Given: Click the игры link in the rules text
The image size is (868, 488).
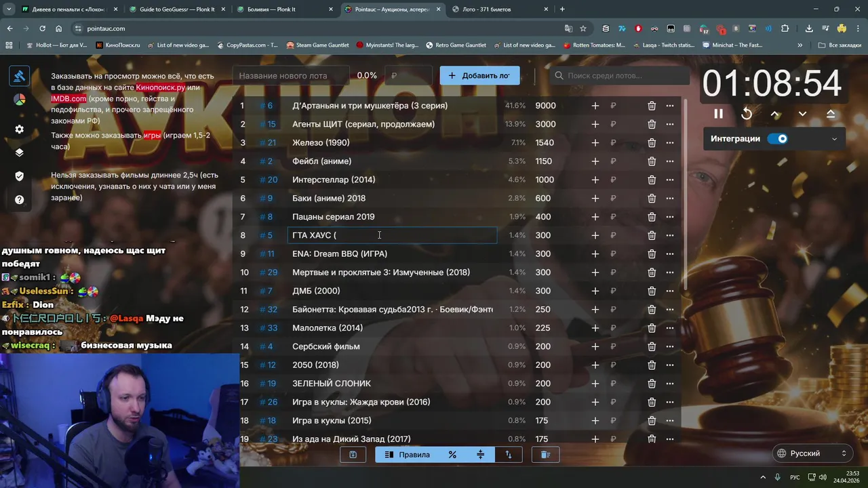Looking at the screenshot, I should (152, 136).
